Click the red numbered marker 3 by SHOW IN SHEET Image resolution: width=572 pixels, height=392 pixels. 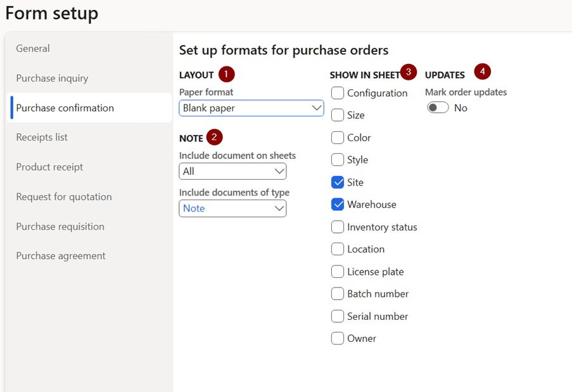408,72
